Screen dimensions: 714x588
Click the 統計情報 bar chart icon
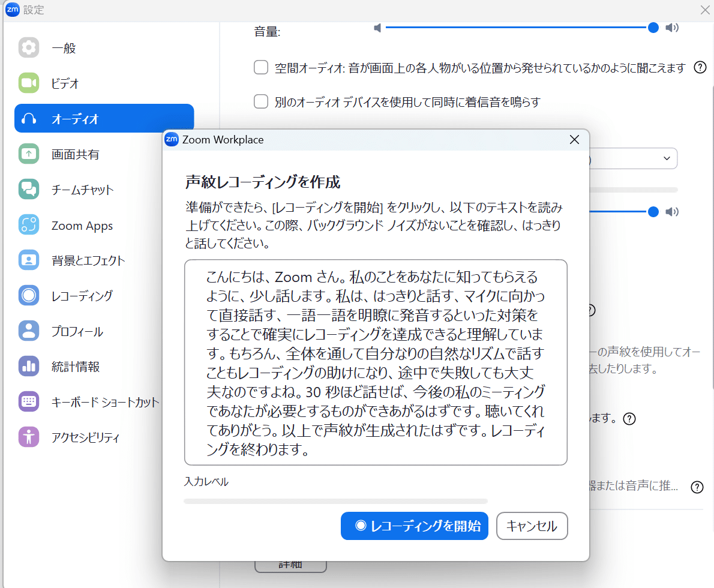click(29, 366)
